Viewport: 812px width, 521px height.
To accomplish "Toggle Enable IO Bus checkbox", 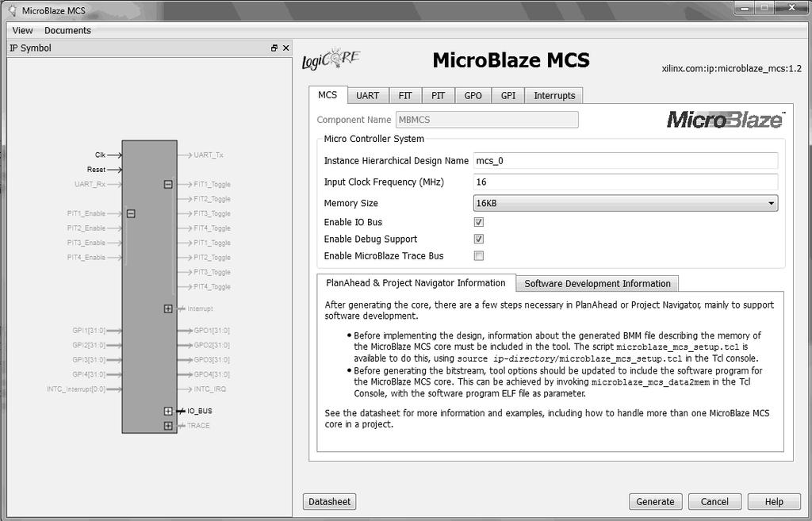I will [479, 222].
